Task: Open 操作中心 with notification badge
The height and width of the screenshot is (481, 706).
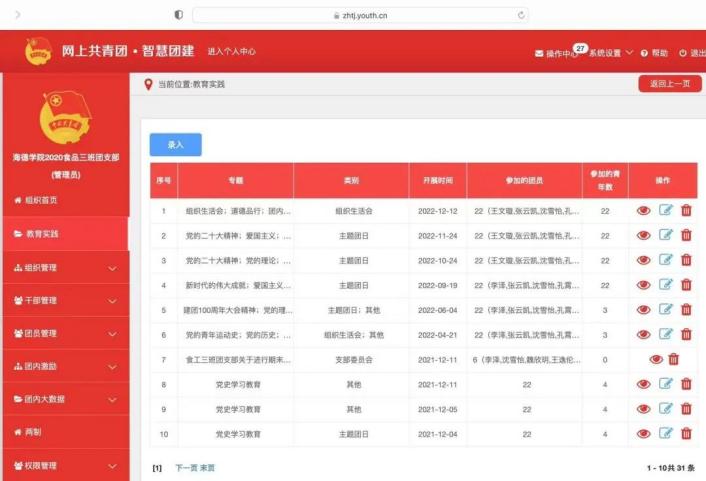Action: 556,53
